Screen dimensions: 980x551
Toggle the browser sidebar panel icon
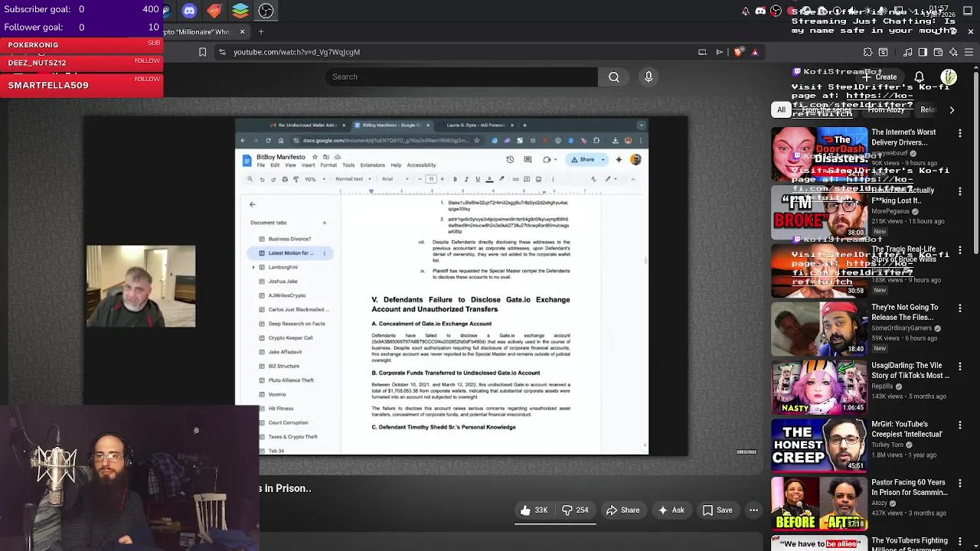(923, 52)
